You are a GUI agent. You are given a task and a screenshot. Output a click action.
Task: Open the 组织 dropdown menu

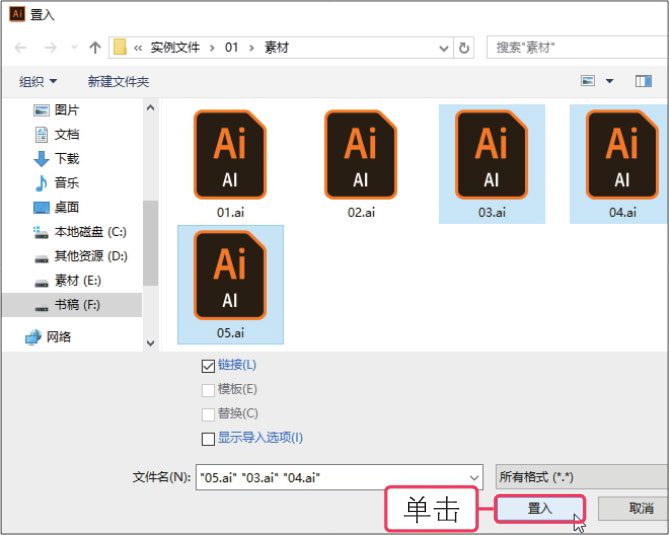38,81
